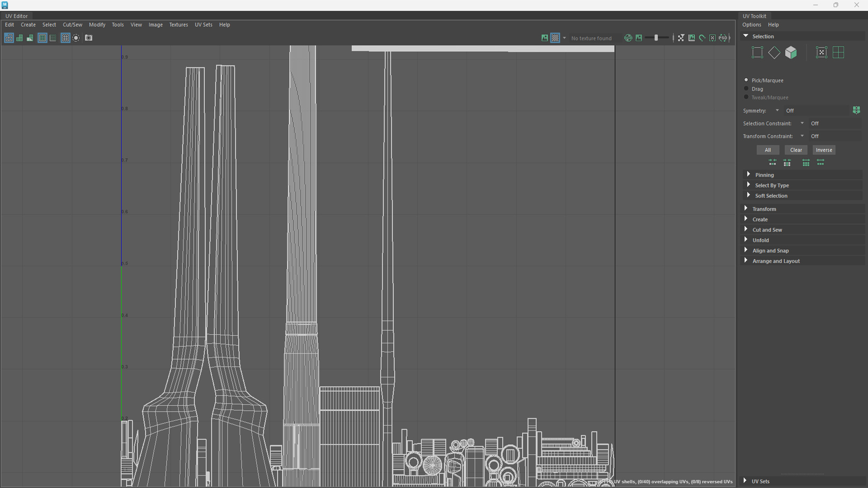Click the PSD network update icon

723,38
